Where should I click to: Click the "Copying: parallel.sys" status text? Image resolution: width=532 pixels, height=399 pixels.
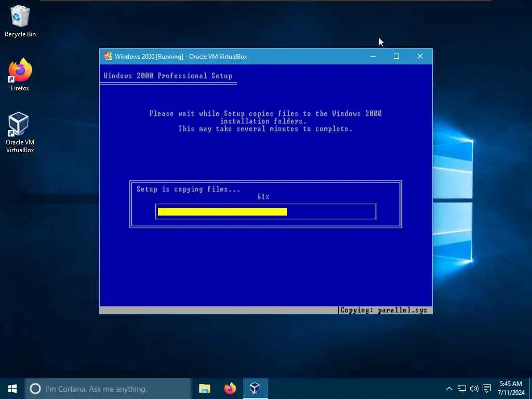(x=383, y=310)
